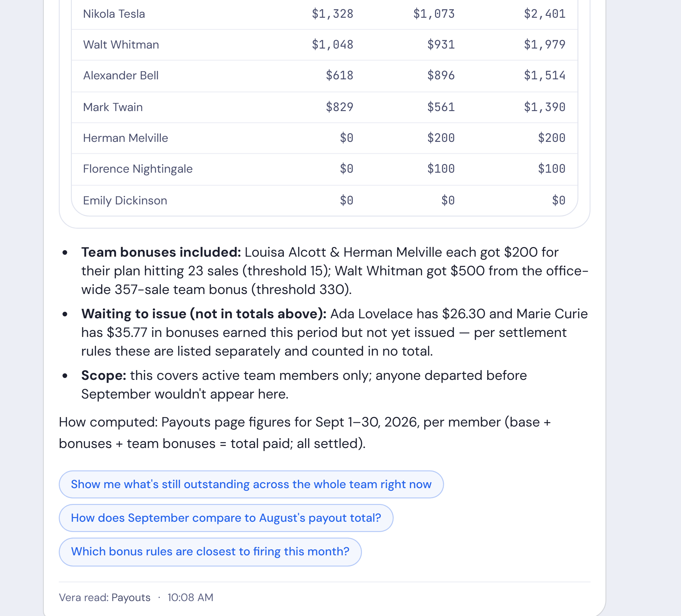Click the Mark Twain row name
Viewport: 681px width, 616px height.
[x=113, y=107]
